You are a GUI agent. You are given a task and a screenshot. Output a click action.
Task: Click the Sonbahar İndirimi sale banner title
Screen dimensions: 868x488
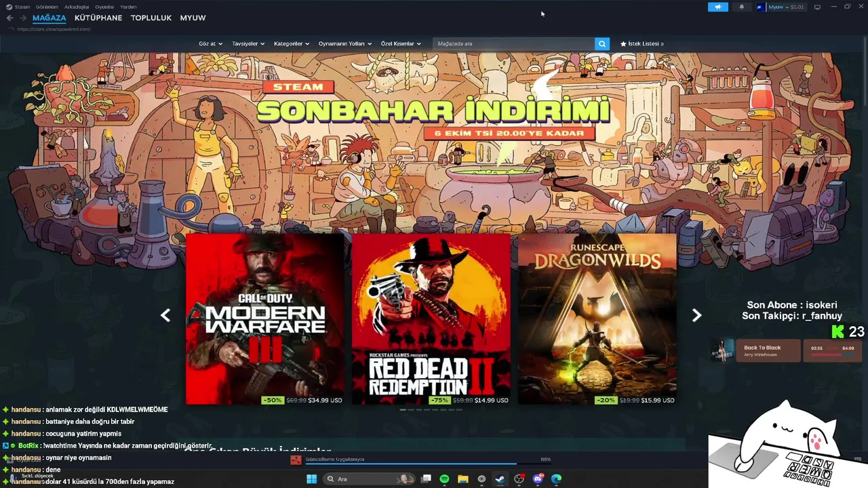pyautogui.click(x=433, y=110)
